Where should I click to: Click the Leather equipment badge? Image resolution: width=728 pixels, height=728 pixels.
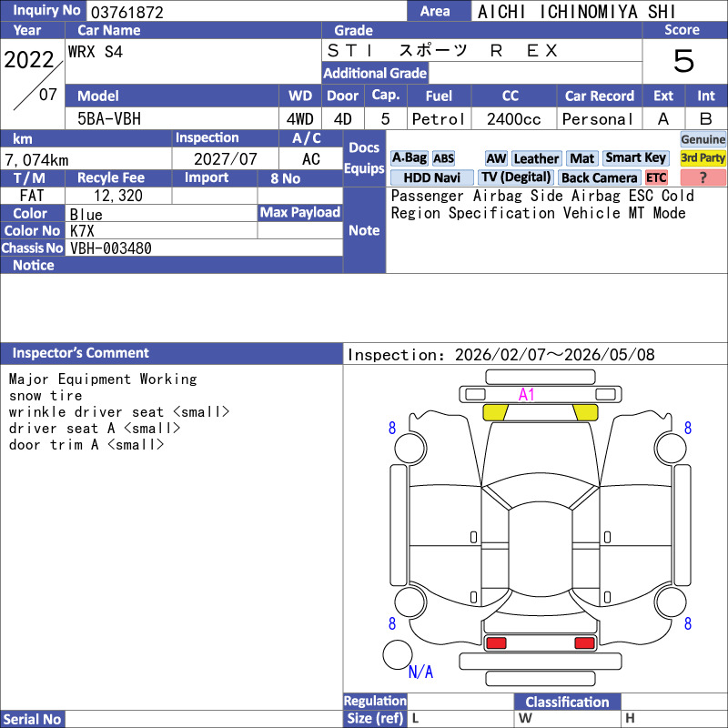536,158
